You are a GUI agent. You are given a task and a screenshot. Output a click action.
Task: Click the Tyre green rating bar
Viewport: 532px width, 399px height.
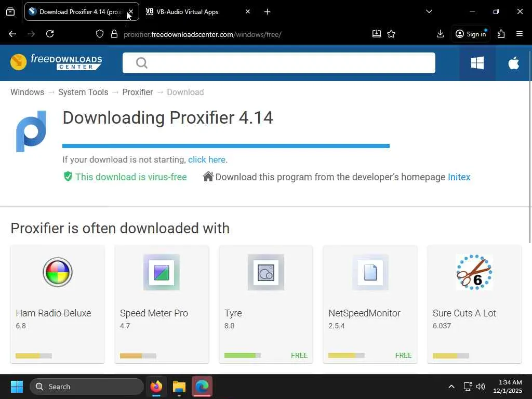(x=243, y=355)
